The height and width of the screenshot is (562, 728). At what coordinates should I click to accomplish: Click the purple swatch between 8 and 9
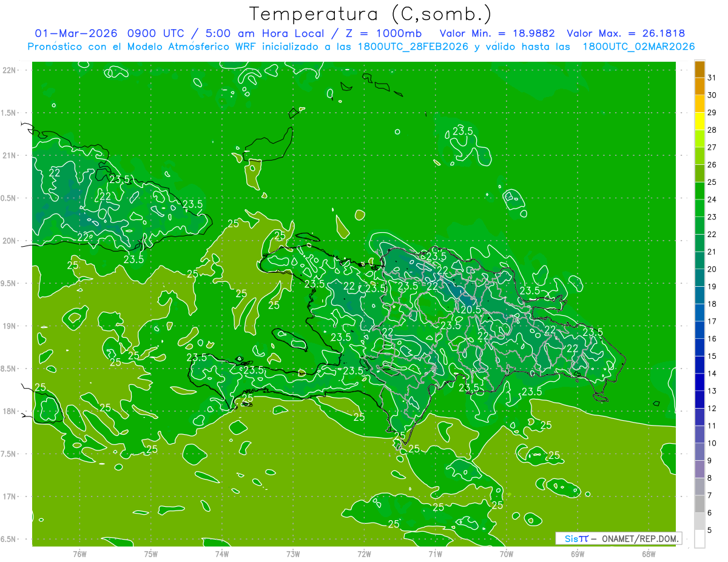(x=699, y=470)
